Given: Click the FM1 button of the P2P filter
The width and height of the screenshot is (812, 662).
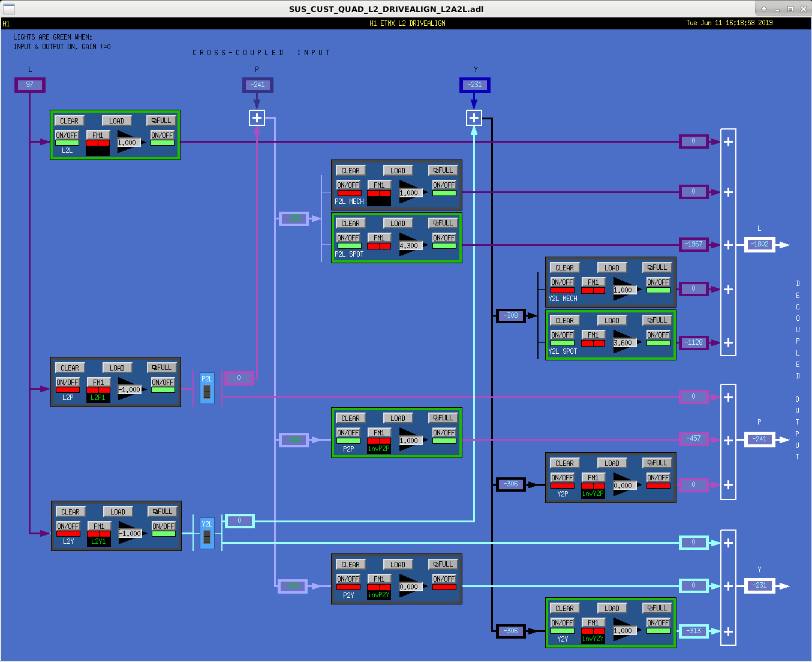Looking at the screenshot, I should [x=379, y=433].
